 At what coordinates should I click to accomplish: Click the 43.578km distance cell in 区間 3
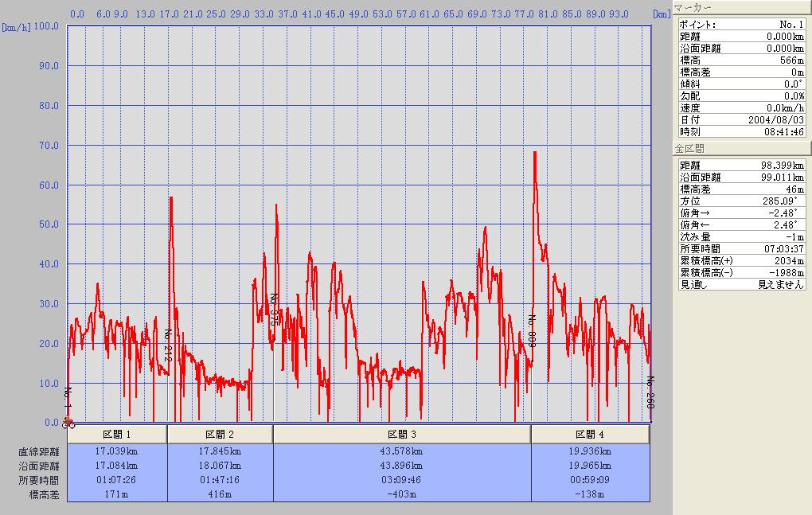click(x=402, y=452)
